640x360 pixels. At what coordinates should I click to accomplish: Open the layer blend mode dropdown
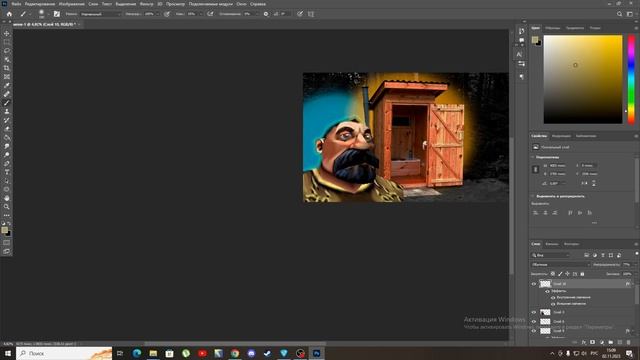tap(560, 264)
